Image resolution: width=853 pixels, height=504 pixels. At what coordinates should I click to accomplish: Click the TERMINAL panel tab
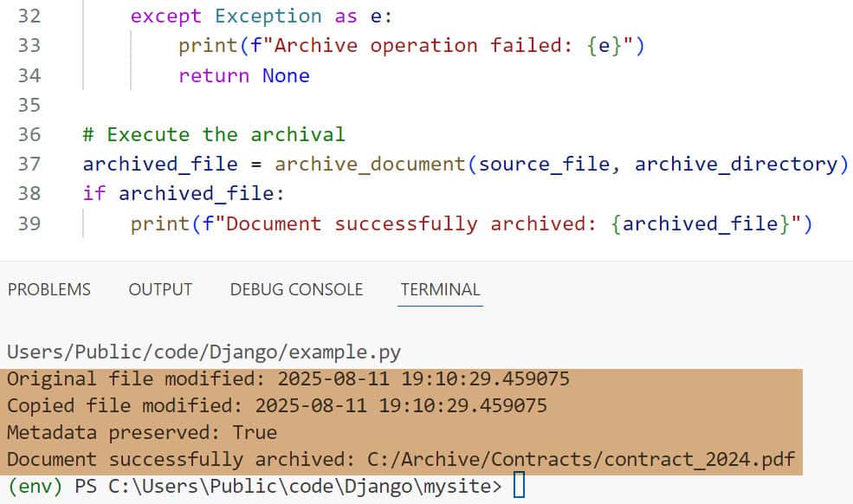coord(440,289)
